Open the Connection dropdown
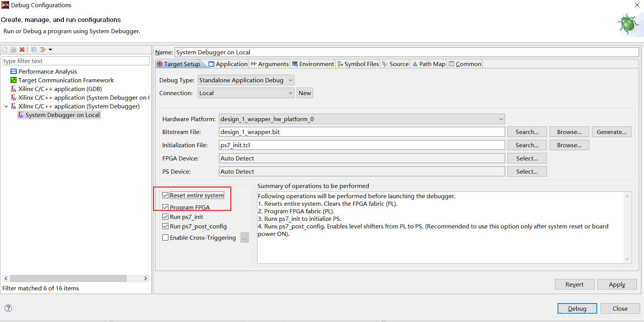 pos(246,93)
